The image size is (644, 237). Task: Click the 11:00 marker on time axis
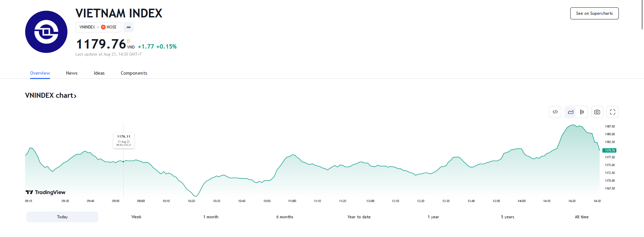point(292,201)
